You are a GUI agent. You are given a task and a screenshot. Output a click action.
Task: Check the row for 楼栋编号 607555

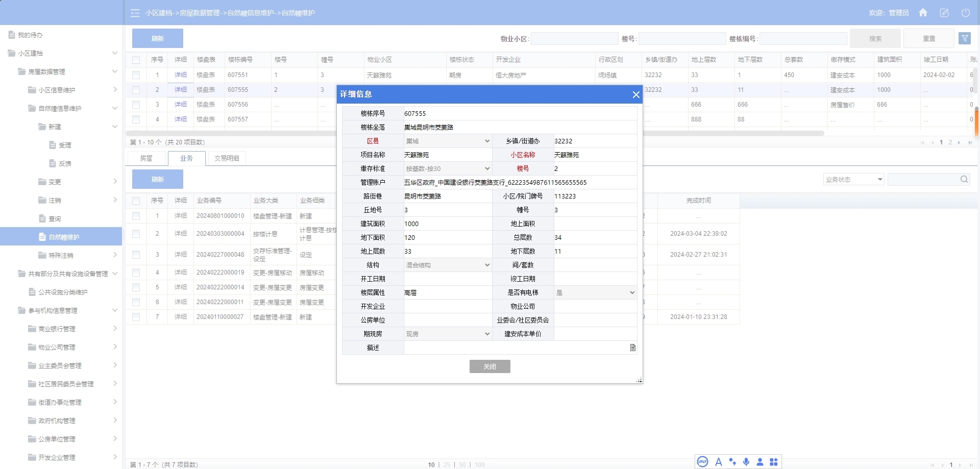tap(136, 90)
